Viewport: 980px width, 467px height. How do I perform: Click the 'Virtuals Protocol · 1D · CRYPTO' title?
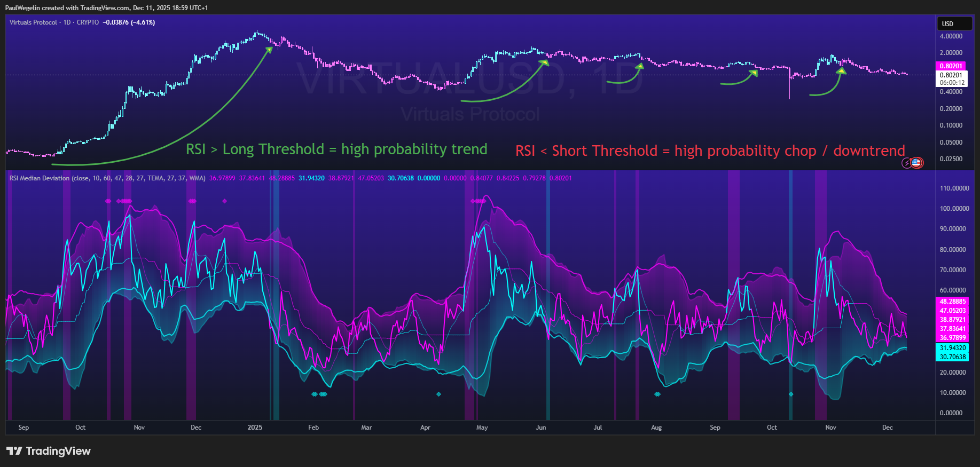tap(54, 22)
